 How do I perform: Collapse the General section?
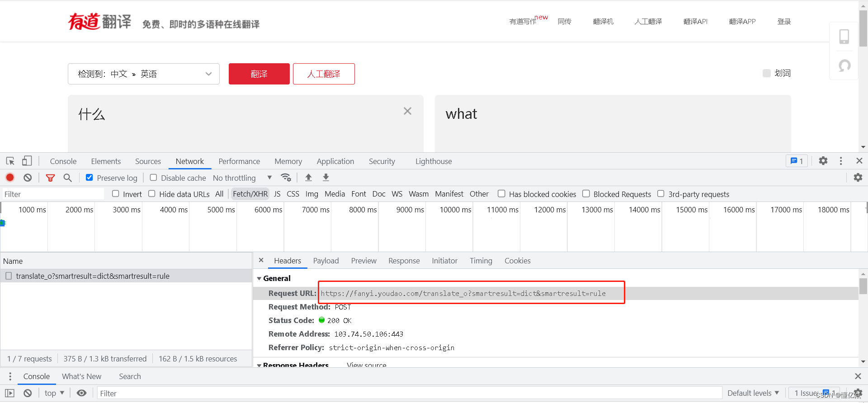(259, 278)
